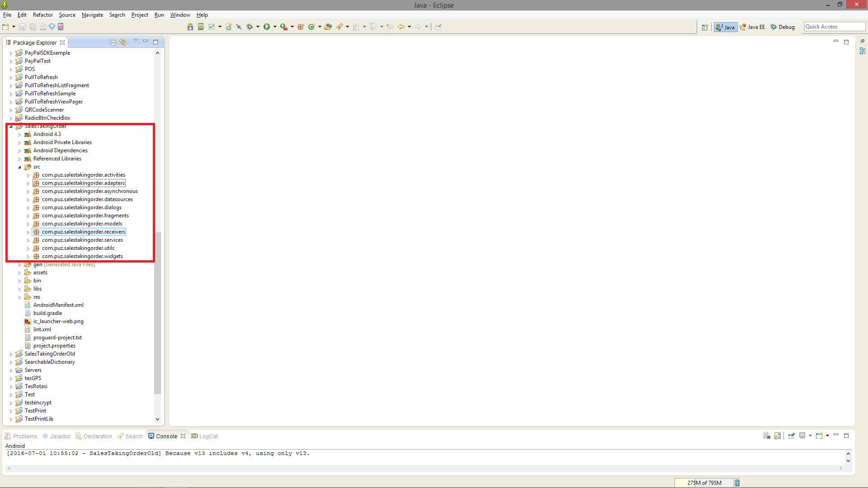This screenshot has height=488, width=868.
Task: Switch to the Declaration tab
Action: pos(94,436)
